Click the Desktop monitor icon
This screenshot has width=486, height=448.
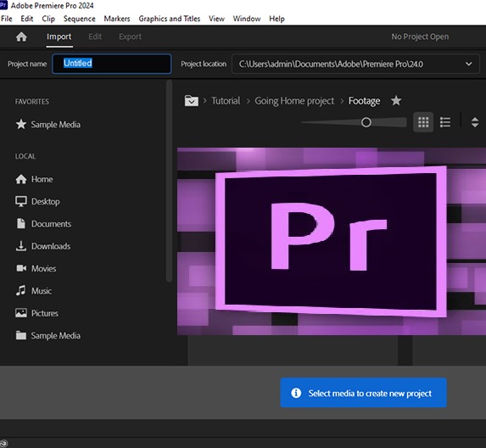point(21,201)
